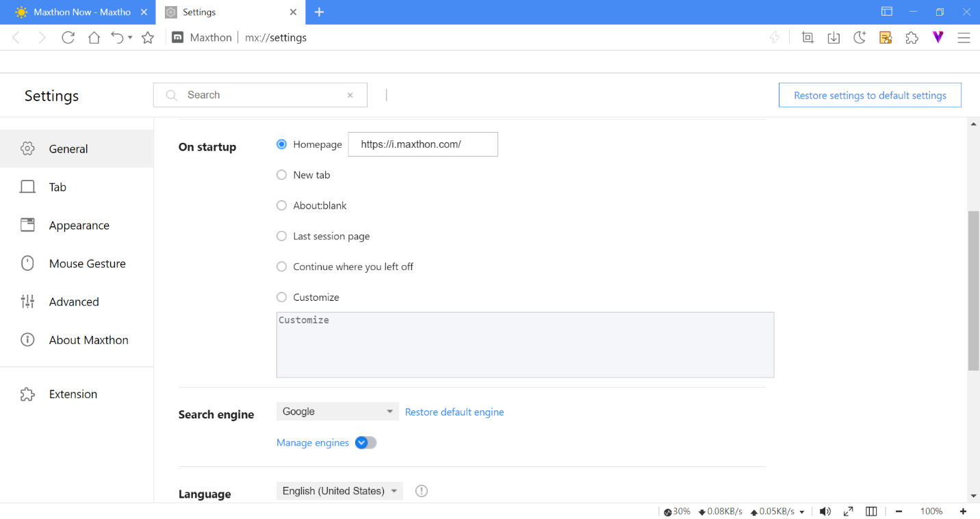The width and height of the screenshot is (980, 519).
Task: Open the Extension section in sidebar
Action: click(x=77, y=394)
